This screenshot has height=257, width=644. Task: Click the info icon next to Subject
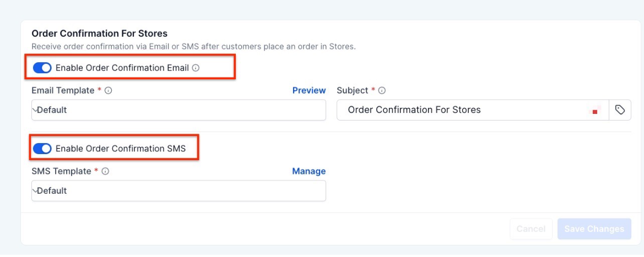382,91
